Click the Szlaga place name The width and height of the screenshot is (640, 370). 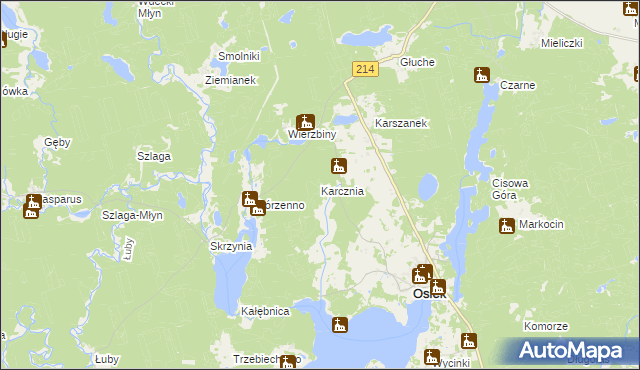pyautogui.click(x=154, y=157)
